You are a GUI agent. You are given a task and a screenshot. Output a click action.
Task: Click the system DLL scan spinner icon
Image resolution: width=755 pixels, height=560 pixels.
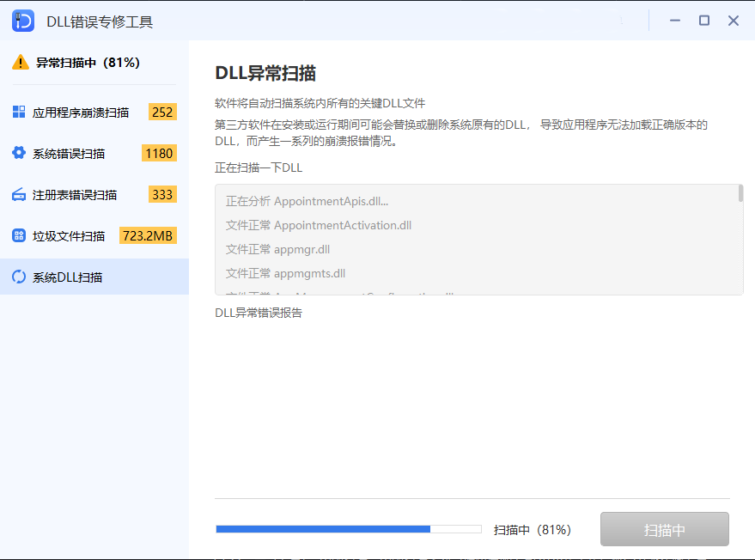point(19,277)
